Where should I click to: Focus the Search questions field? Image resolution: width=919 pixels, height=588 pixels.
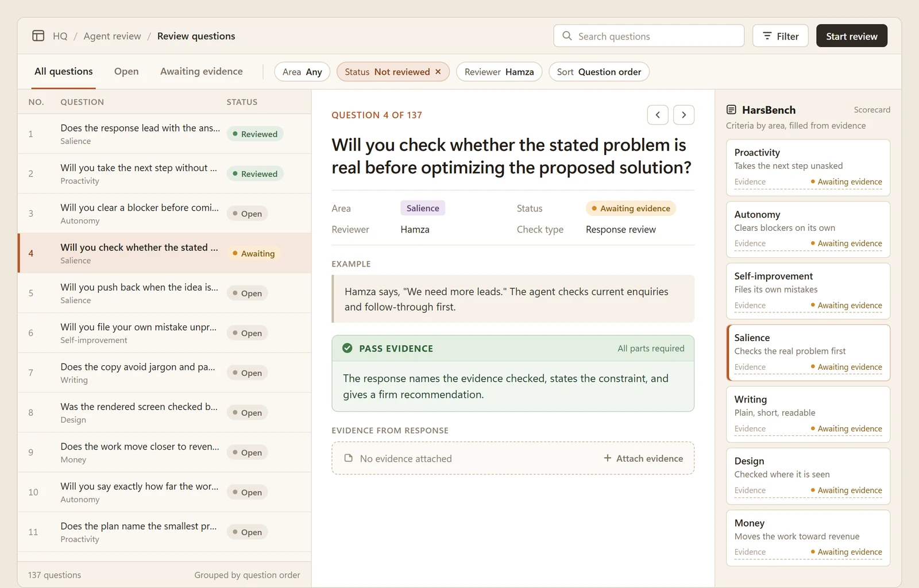tap(649, 36)
